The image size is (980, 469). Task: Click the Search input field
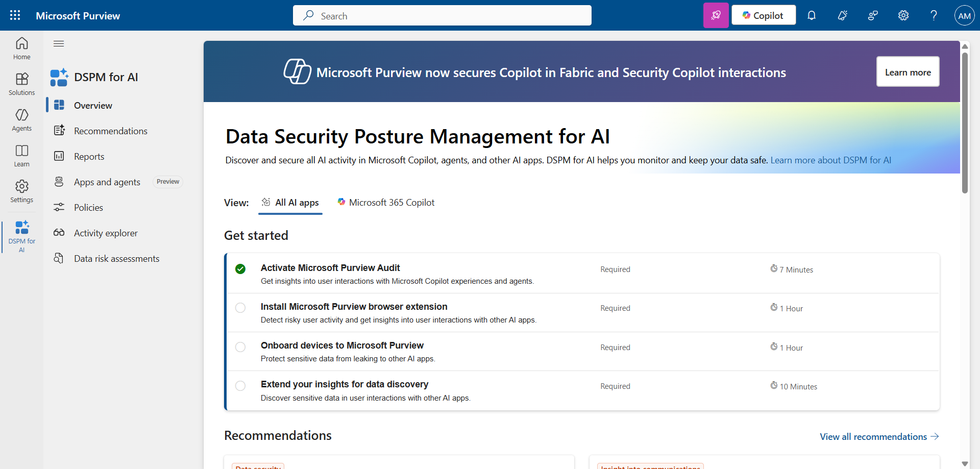pos(442,16)
